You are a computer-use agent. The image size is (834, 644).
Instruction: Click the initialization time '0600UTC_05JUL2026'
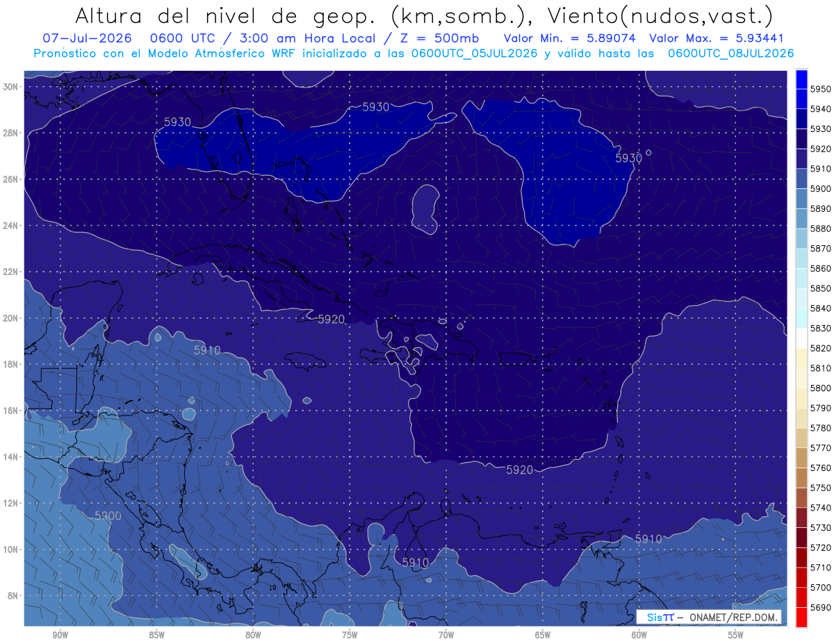[x=475, y=53]
